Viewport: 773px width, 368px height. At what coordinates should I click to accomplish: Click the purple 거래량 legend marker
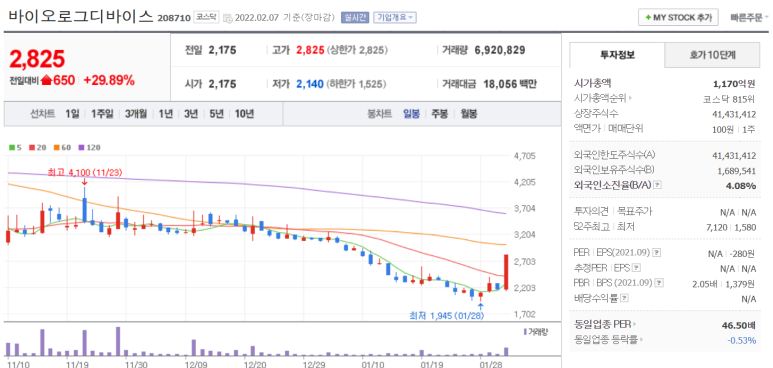[x=525, y=331]
